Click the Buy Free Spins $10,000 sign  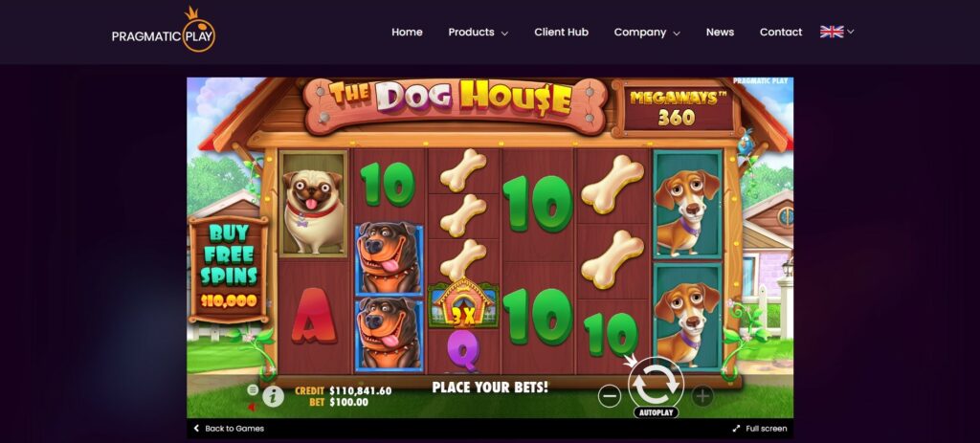pos(230,269)
